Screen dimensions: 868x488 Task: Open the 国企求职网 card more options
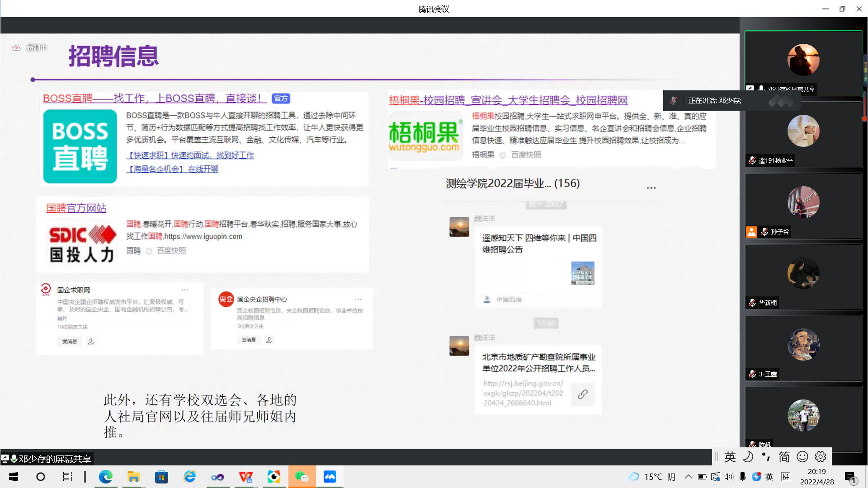(185, 290)
